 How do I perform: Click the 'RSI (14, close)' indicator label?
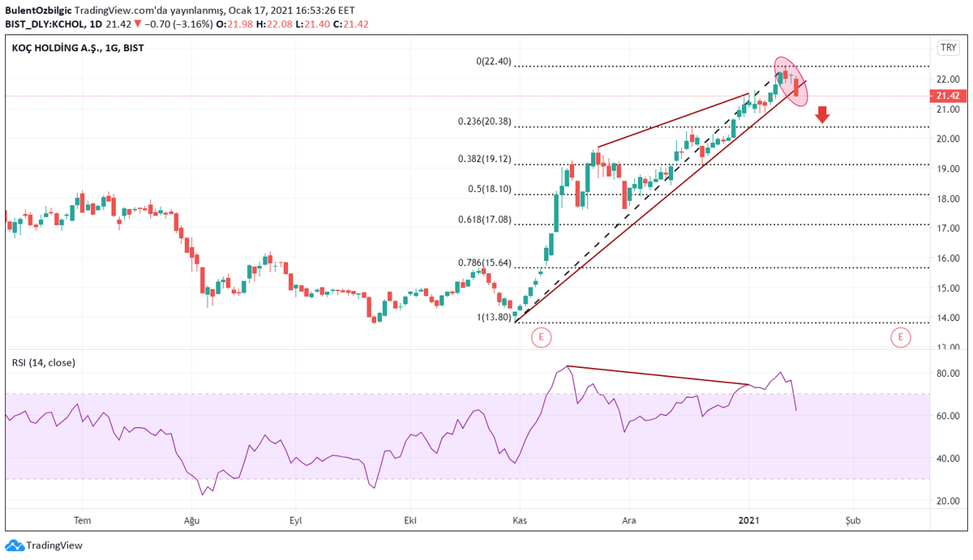click(43, 362)
